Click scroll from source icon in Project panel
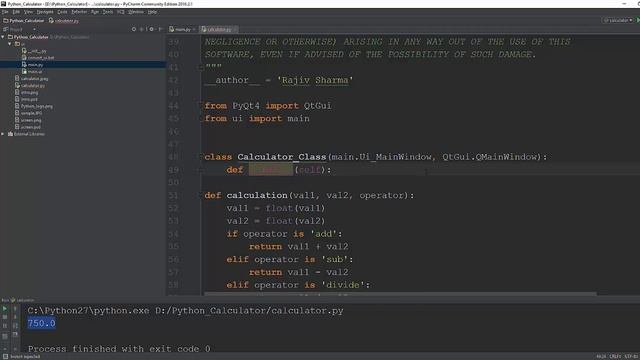The height and width of the screenshot is (360, 640). (x=134, y=29)
